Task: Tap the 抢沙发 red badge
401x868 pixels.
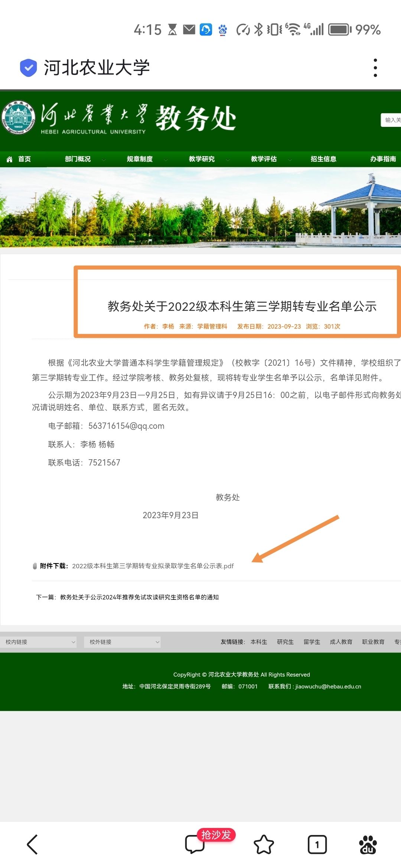Action: [x=216, y=835]
